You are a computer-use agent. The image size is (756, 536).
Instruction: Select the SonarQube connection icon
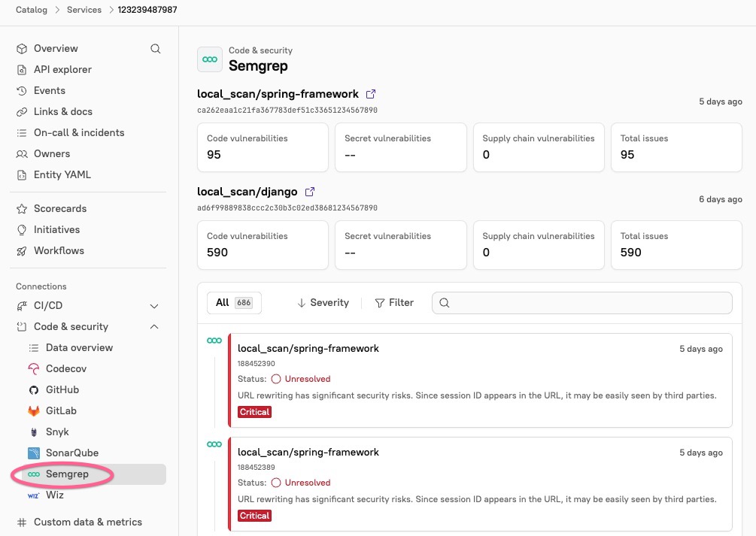point(35,453)
